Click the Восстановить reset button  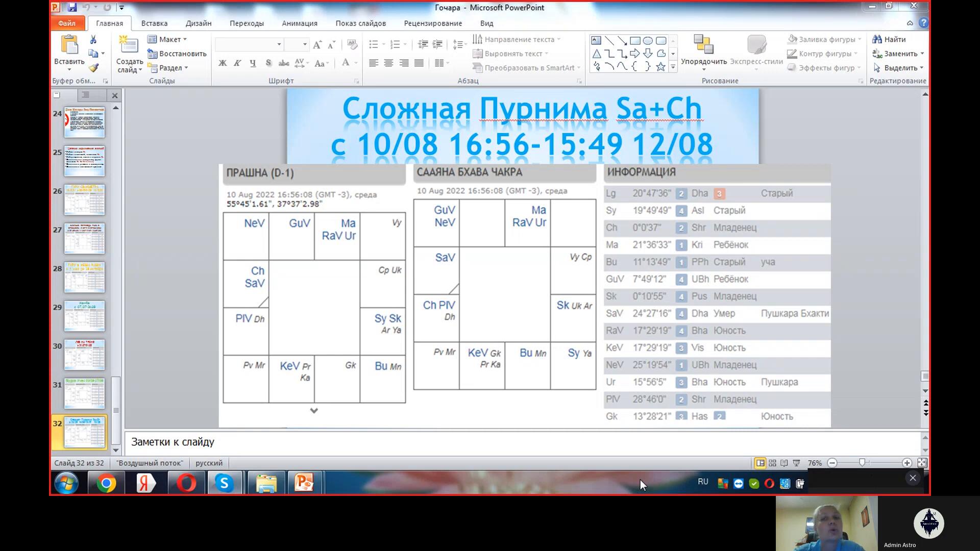tap(177, 54)
